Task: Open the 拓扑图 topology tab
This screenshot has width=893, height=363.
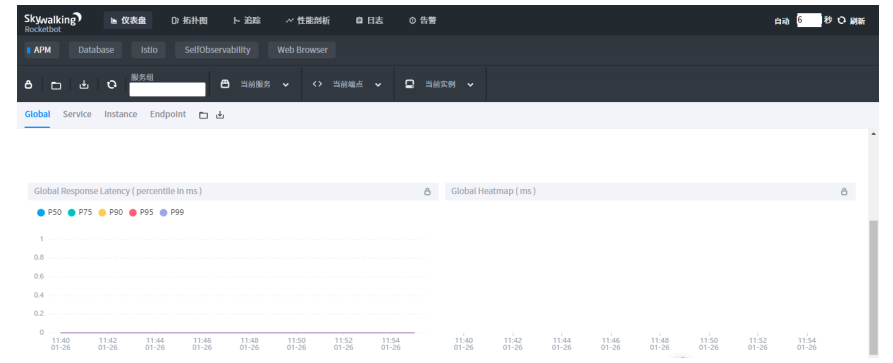Action: tap(190, 21)
